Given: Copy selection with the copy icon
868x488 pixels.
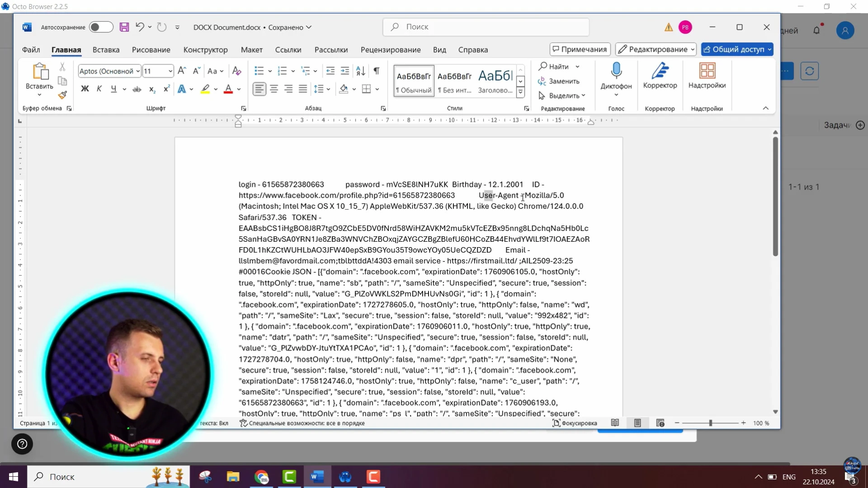Looking at the screenshot, I should 62,81.
